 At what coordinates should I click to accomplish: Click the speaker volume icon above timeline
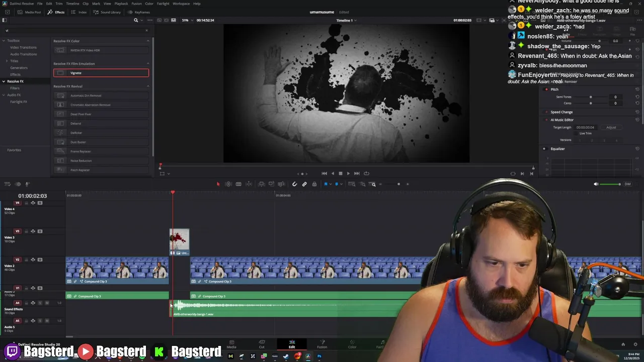point(596,184)
